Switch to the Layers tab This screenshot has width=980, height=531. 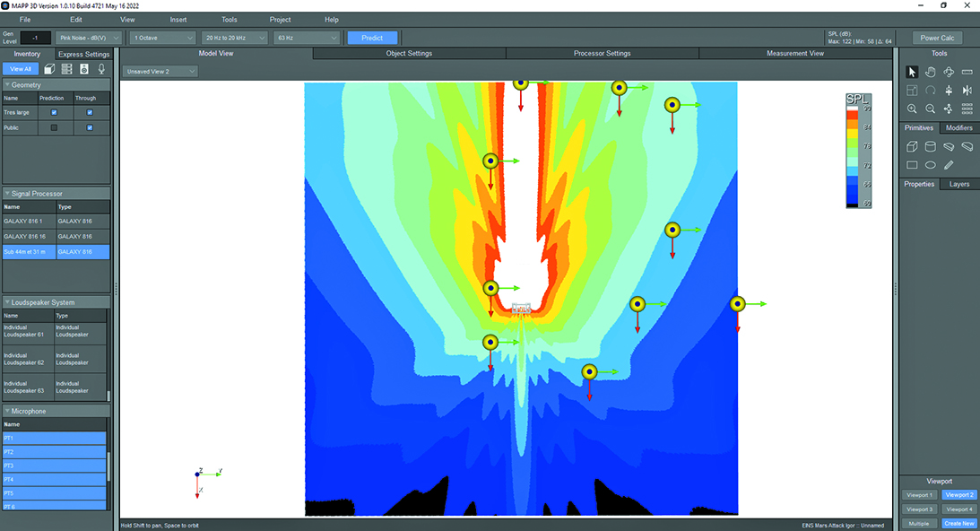(x=958, y=184)
